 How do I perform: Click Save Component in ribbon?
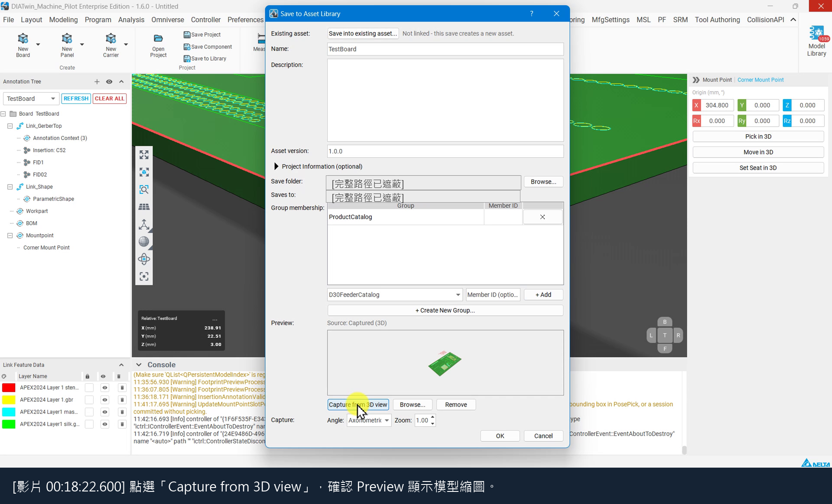[x=208, y=47]
